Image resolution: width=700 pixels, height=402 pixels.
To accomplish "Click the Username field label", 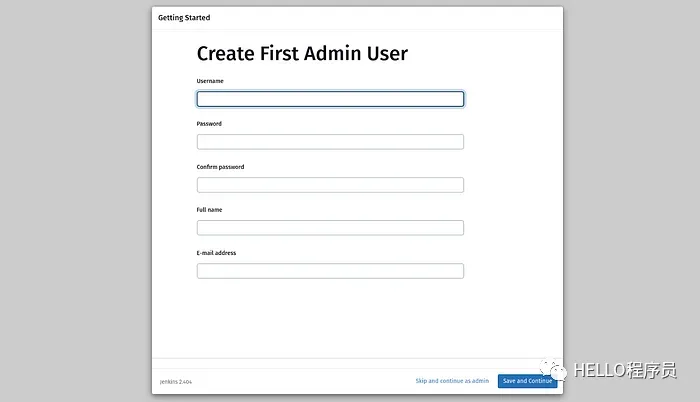I will (210, 81).
